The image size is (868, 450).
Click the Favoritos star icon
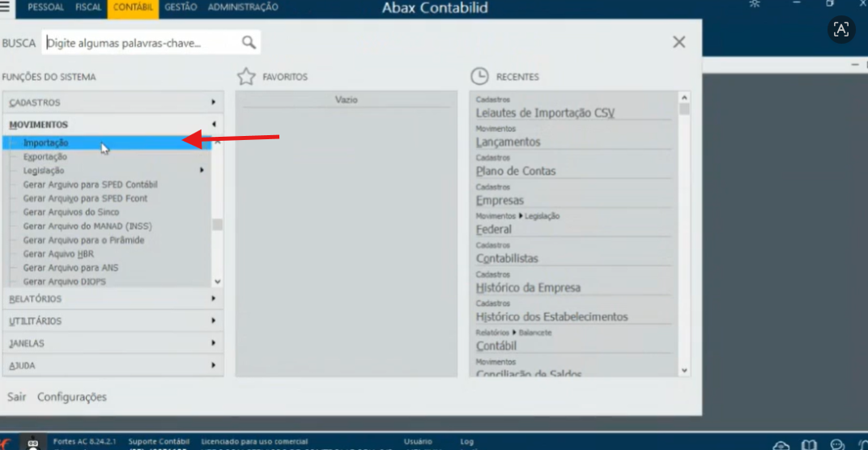246,76
